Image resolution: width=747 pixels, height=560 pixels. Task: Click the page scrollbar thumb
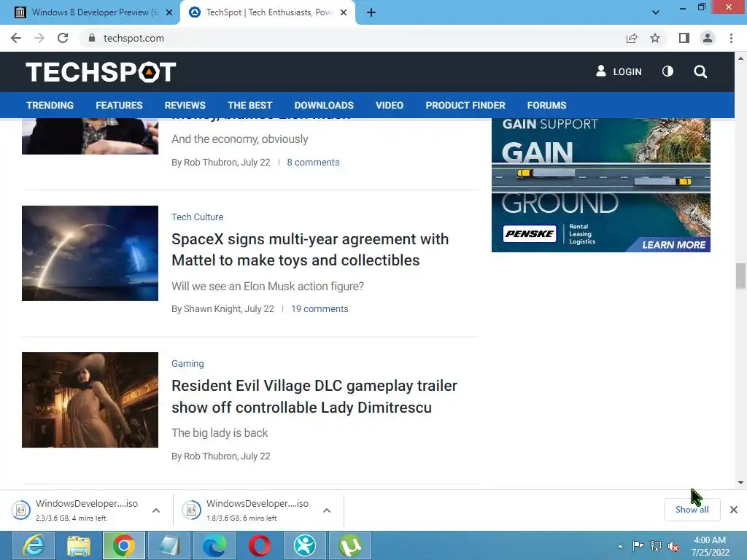tap(740, 276)
